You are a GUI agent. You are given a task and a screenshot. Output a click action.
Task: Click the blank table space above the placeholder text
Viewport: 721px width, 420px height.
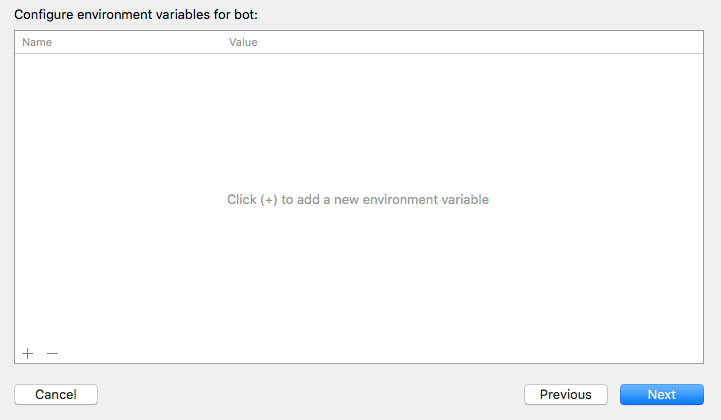[358, 120]
